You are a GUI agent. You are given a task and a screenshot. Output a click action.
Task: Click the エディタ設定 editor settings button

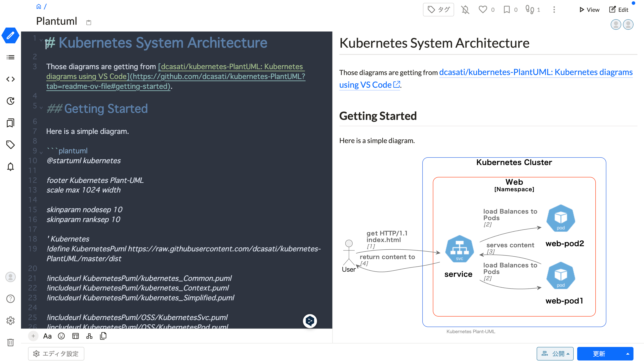pyautogui.click(x=56, y=353)
